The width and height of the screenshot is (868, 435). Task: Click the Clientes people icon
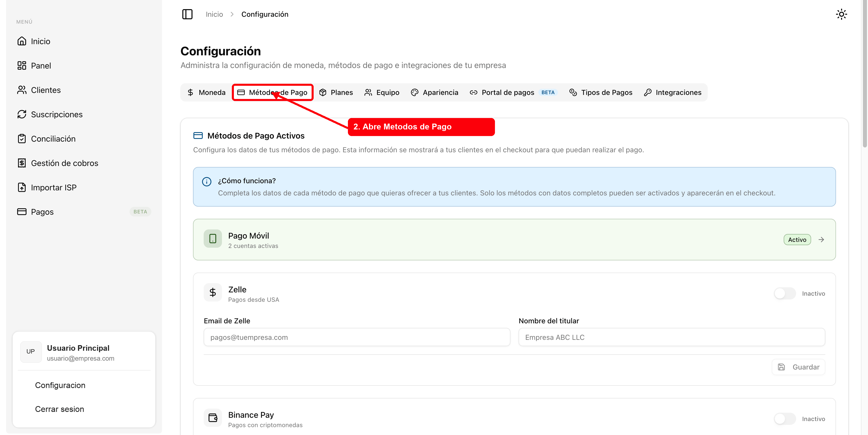[x=22, y=90]
